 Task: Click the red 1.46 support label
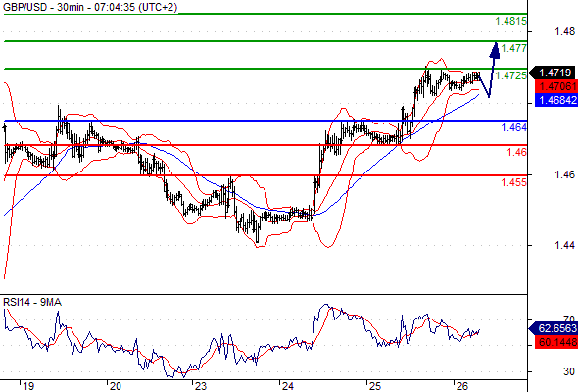click(x=516, y=152)
